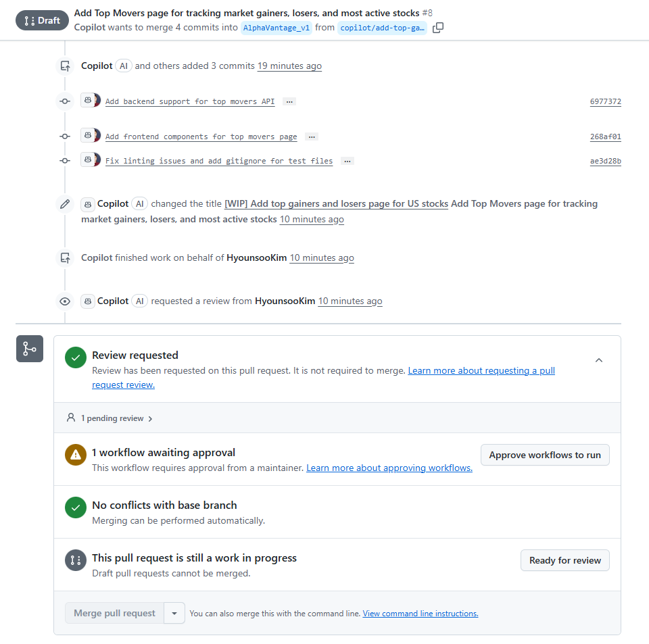Click the Copilot avatar beside the title change
This screenshot has height=644, width=649.
coord(88,204)
